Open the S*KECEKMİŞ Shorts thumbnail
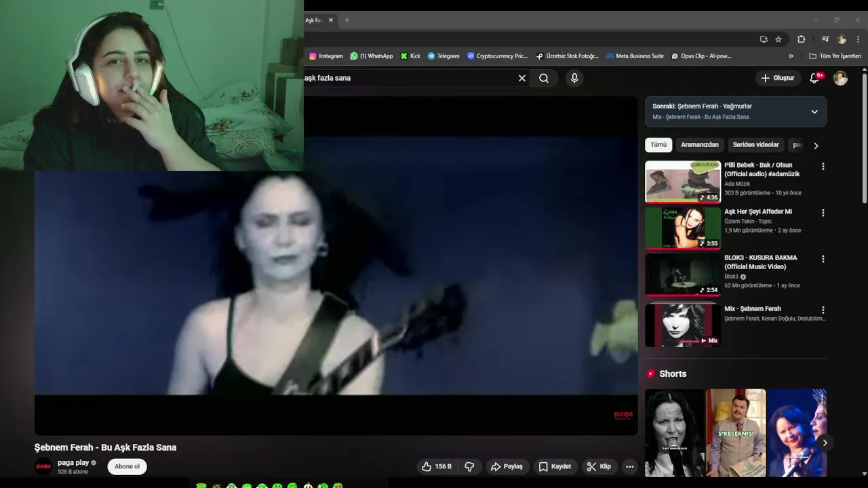 736,432
